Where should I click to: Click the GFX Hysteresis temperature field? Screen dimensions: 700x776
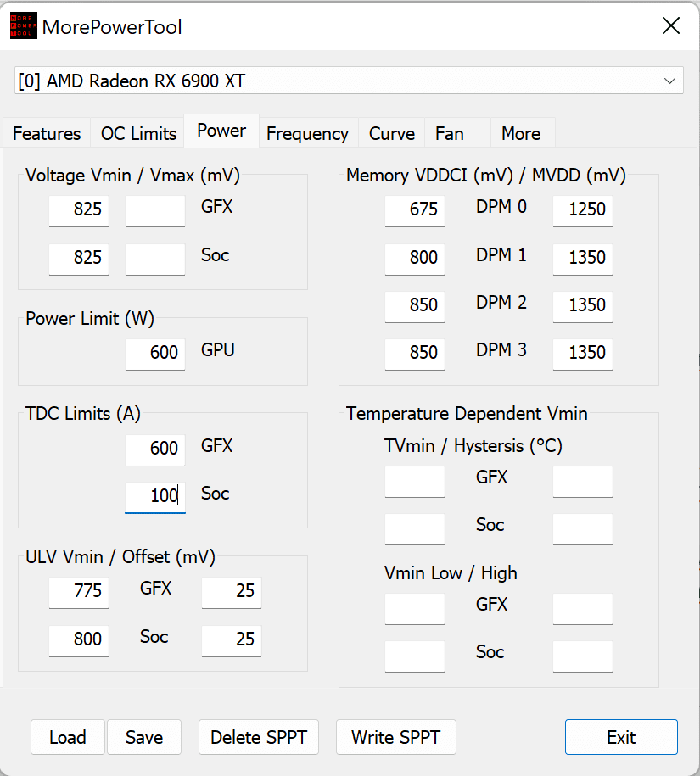point(583,482)
